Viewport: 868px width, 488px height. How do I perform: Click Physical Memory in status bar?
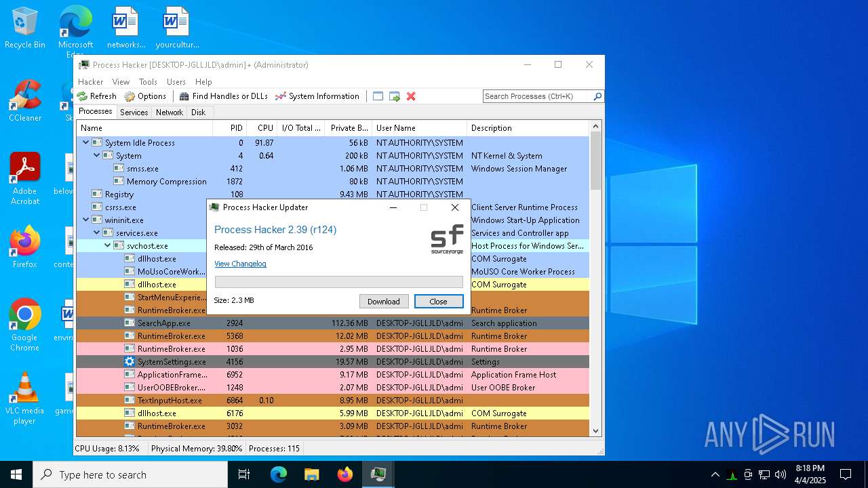(197, 448)
